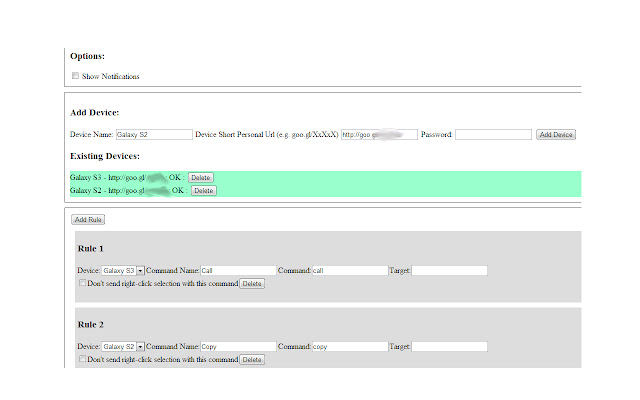The width and height of the screenshot is (640, 400).
Task: Click the 'Galaxy S3 - http://goo.gl' entry text
Action: click(x=108, y=178)
